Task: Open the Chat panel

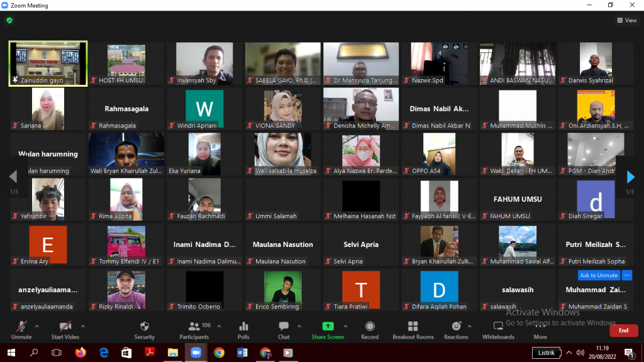Action: tap(284, 329)
